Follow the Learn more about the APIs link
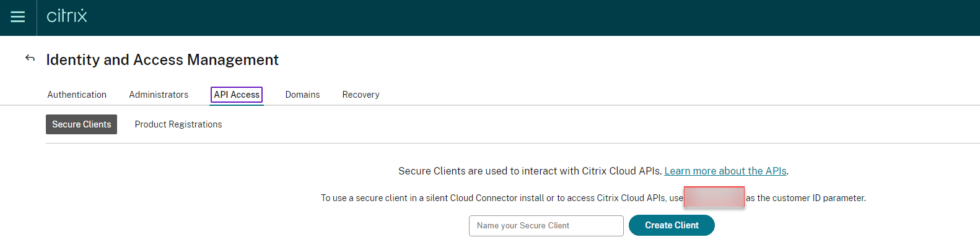The width and height of the screenshot is (980, 250). (725, 171)
